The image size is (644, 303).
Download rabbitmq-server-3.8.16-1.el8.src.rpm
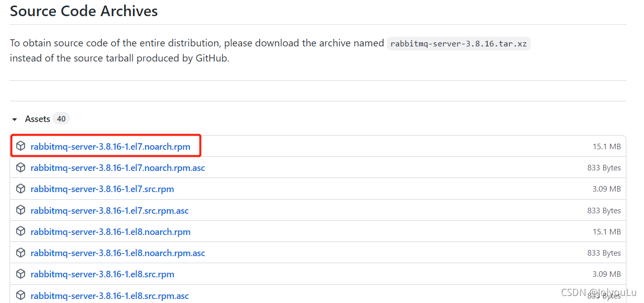pos(102,274)
